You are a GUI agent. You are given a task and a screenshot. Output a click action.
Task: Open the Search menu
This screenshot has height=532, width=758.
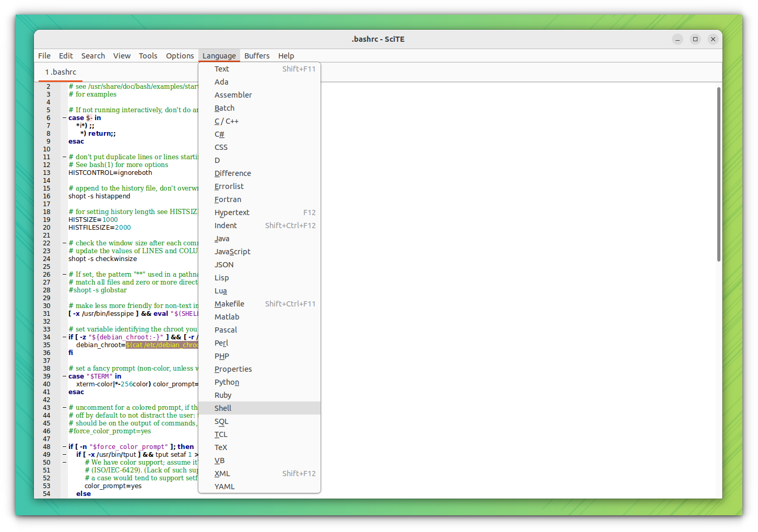[x=93, y=55]
